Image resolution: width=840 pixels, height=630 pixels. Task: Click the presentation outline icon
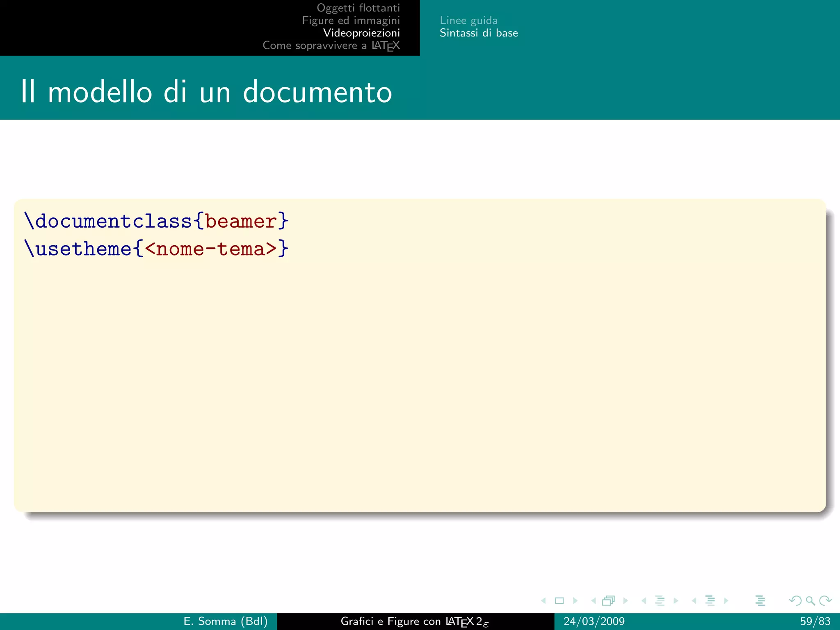760,601
